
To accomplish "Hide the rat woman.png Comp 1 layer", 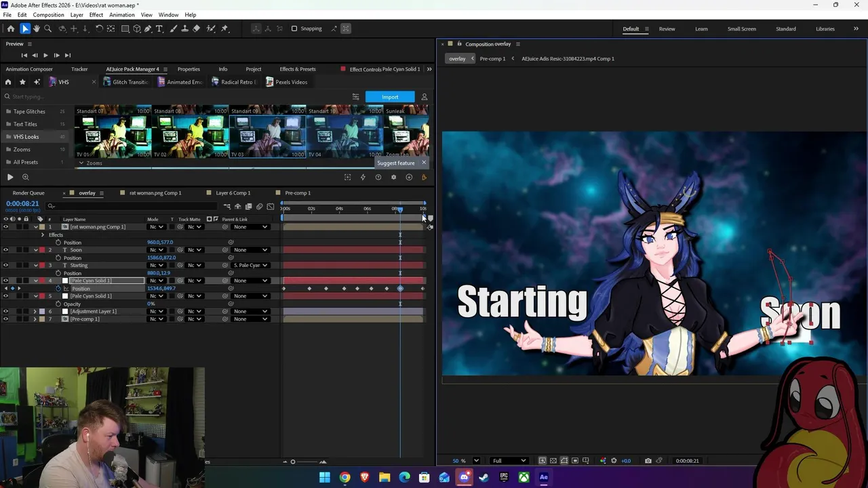I will pyautogui.click(x=5, y=226).
